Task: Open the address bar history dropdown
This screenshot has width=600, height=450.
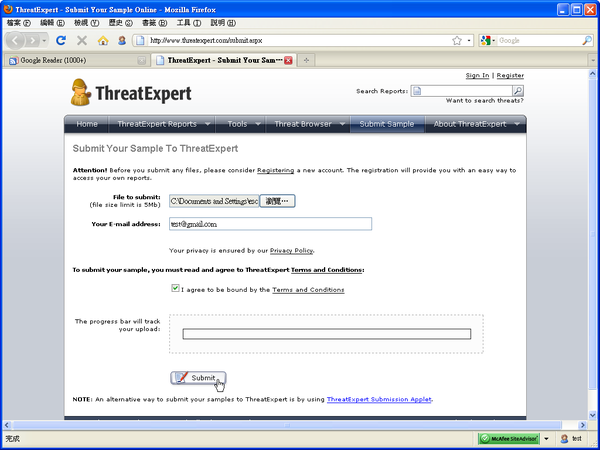Action: (x=469, y=41)
